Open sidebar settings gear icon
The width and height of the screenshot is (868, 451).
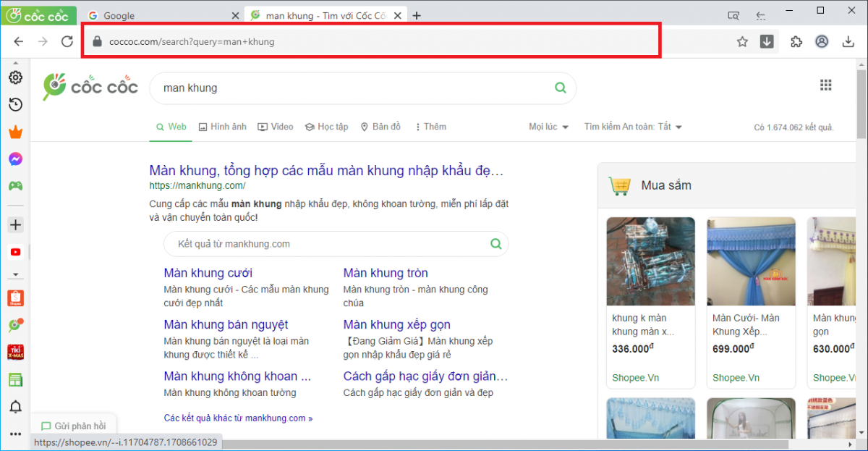coord(15,77)
